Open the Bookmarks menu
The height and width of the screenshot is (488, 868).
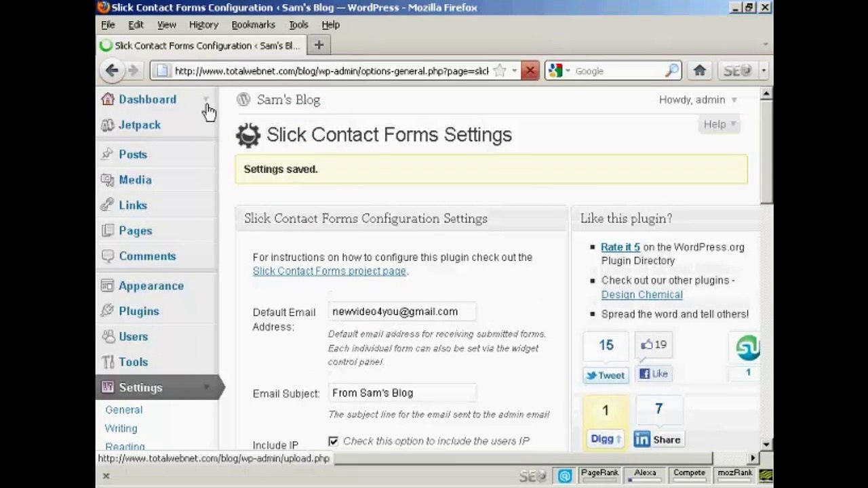(x=253, y=24)
